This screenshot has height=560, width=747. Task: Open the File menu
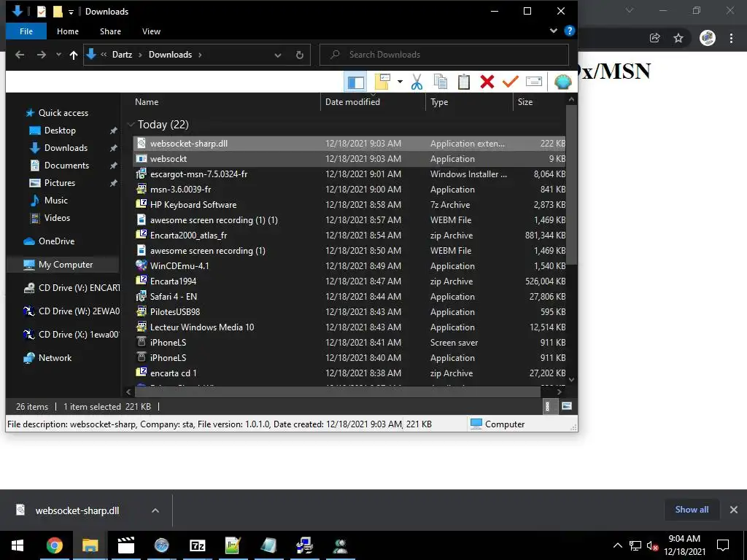(x=26, y=31)
